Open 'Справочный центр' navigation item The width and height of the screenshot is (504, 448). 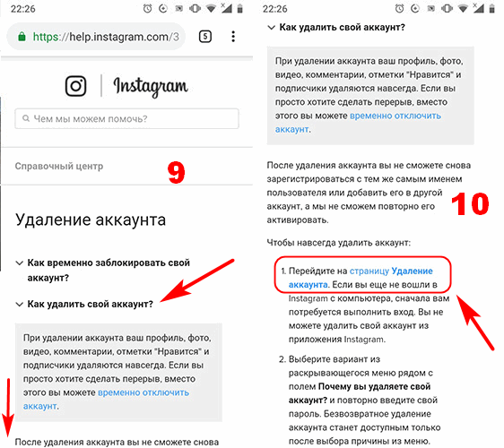coord(59,167)
